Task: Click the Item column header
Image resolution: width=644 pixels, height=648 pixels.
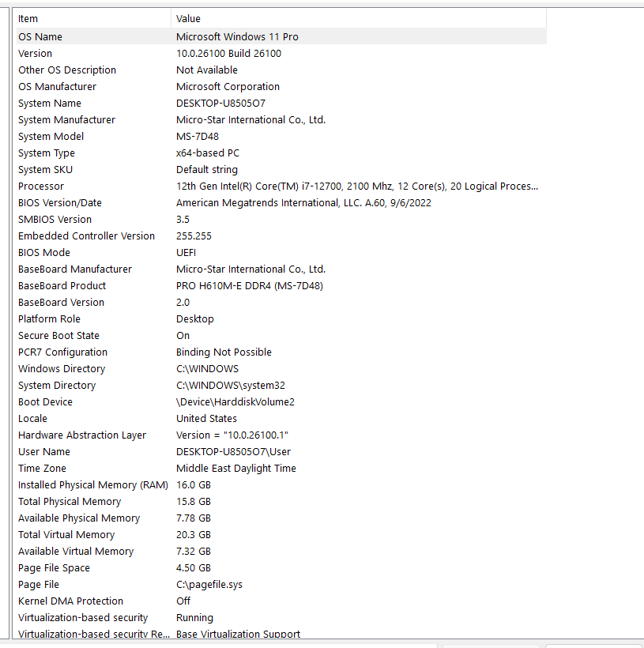Action: pos(93,19)
